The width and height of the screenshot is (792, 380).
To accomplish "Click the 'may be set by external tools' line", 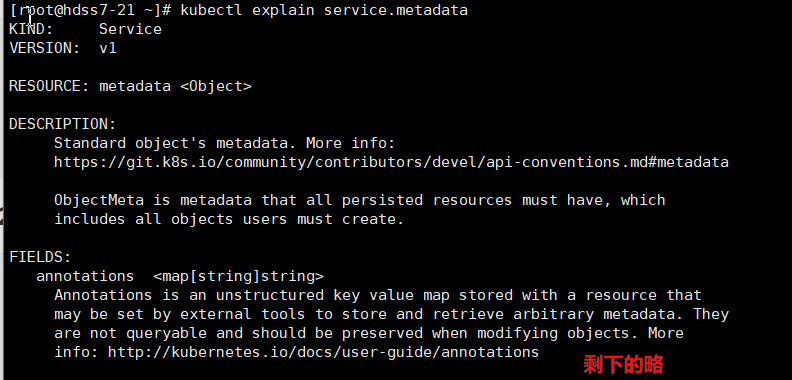I will point(391,314).
